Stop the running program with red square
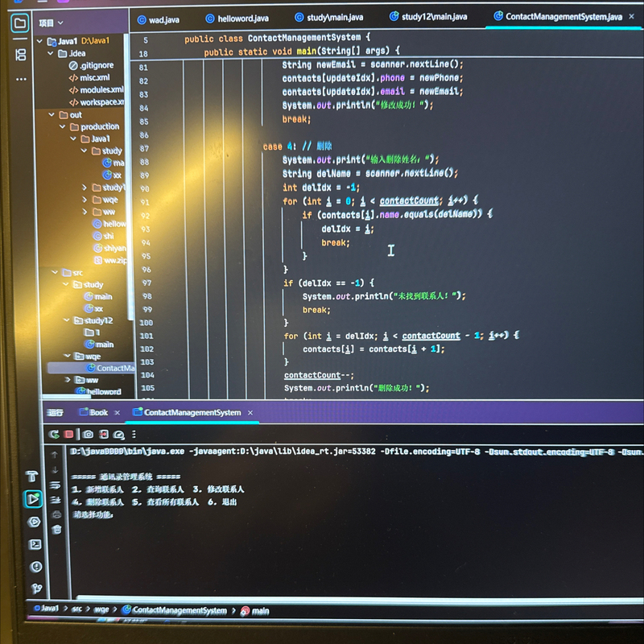Image resolution: width=644 pixels, height=644 pixels. tap(68, 434)
